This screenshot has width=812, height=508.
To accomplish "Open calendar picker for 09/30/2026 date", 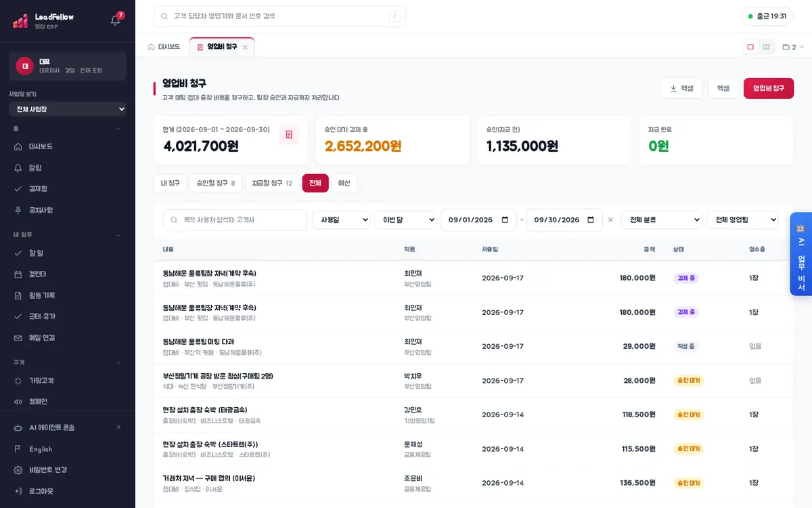I will pyautogui.click(x=591, y=220).
